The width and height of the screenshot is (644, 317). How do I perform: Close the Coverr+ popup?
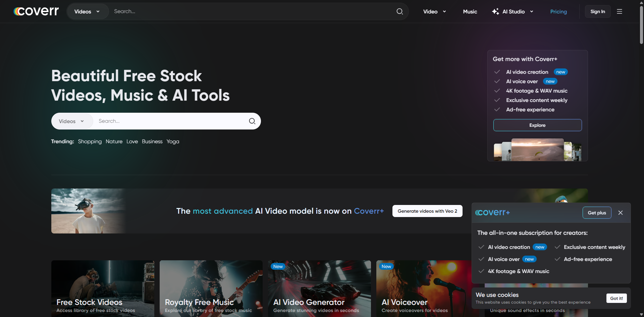621,213
